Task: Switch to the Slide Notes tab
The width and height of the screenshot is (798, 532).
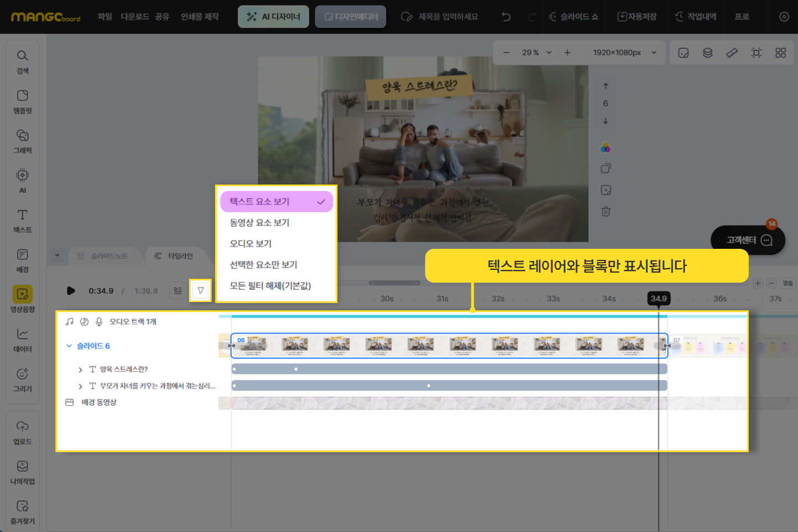Action: tap(103, 256)
